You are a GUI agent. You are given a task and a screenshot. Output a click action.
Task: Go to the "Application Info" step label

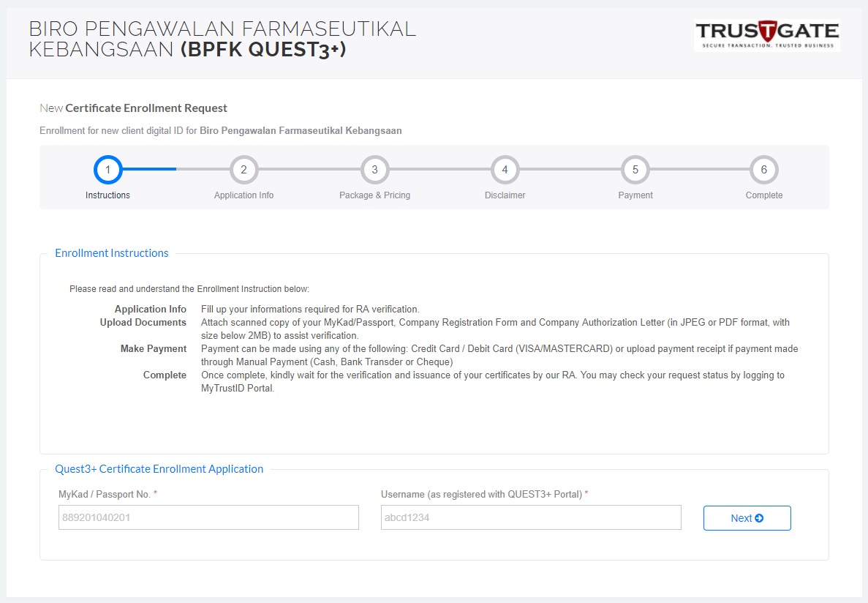244,195
